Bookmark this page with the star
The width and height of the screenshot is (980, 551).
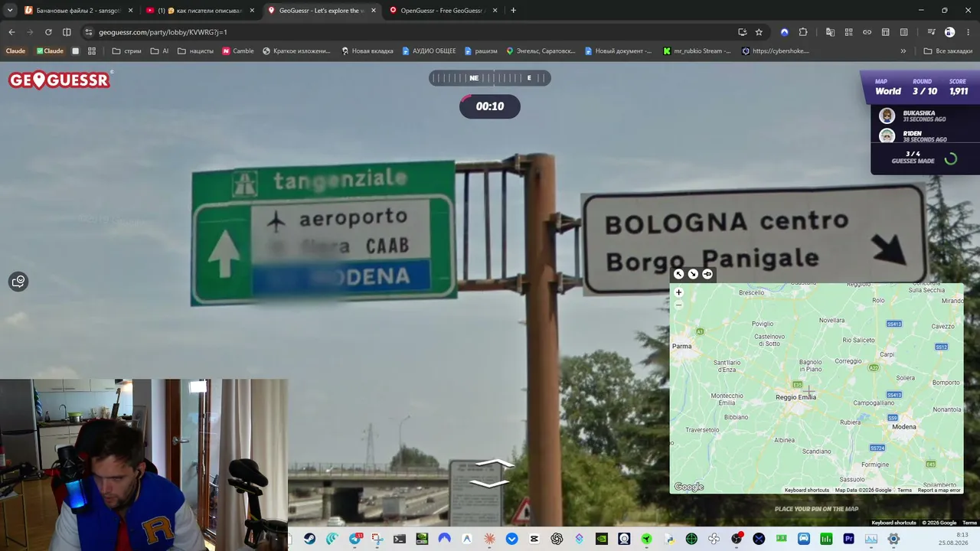coord(759,32)
